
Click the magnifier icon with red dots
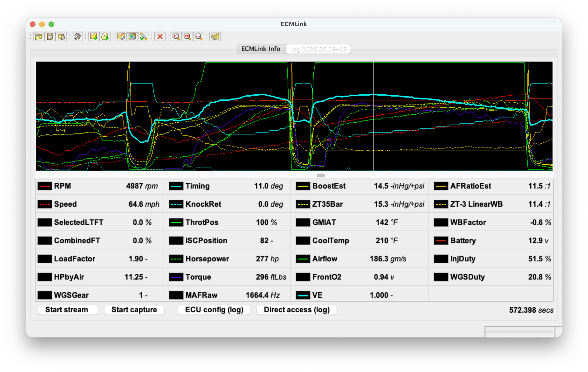199,36
